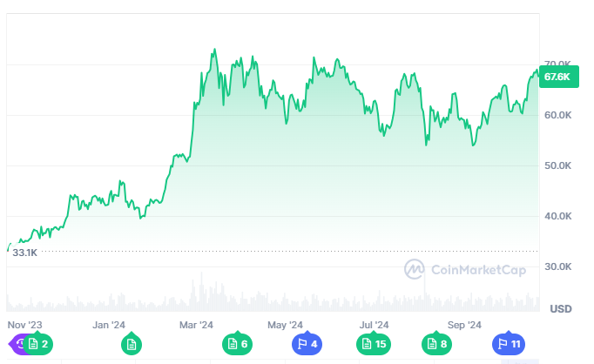Click the USD currency label

coord(561,309)
